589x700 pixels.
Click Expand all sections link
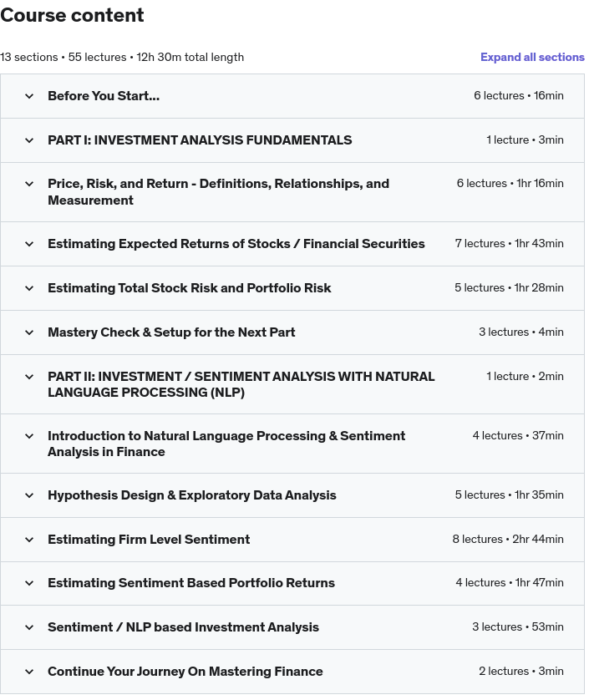[x=532, y=57]
